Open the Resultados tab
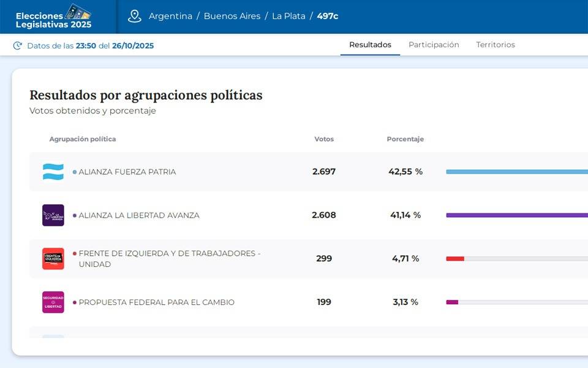The image size is (588, 368). tap(370, 45)
